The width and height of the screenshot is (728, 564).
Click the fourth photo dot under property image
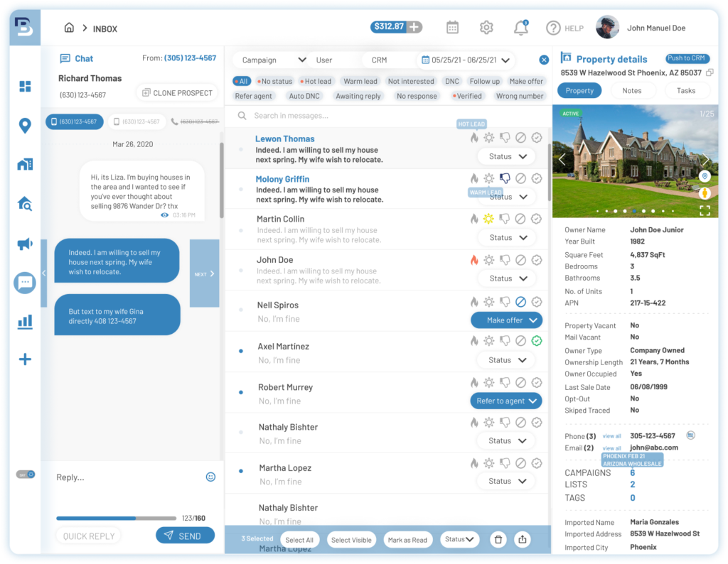[x=626, y=211]
